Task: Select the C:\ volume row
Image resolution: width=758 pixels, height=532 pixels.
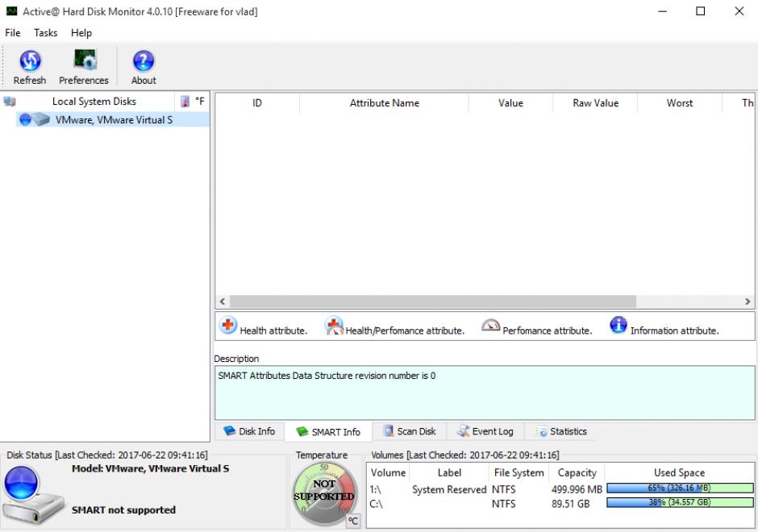Action: pos(560,504)
